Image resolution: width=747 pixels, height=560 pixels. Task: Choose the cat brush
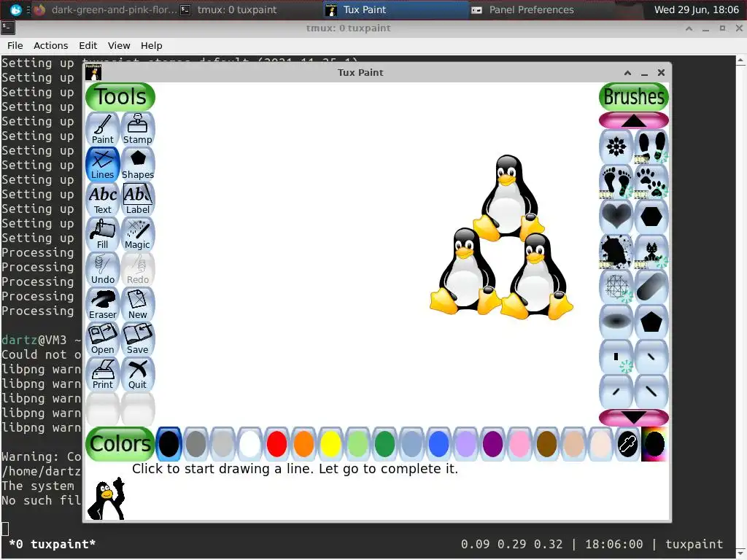[651, 252]
